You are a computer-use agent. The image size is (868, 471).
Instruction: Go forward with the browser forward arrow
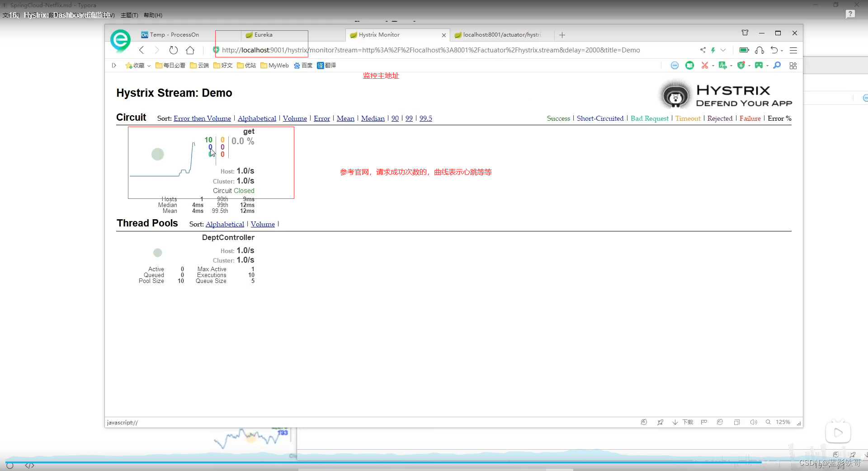tap(157, 50)
